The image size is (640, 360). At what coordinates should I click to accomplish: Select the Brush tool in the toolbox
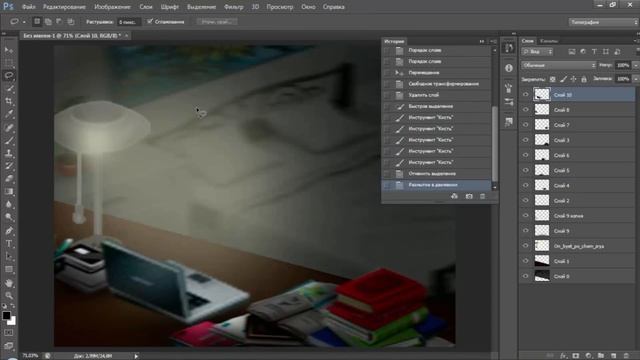coord(9,140)
